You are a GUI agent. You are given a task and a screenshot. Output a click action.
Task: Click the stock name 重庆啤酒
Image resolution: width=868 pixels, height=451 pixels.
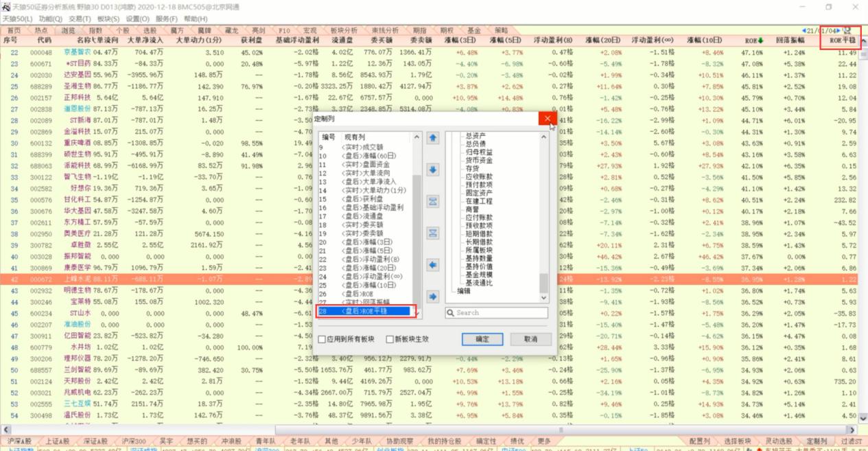click(x=77, y=143)
